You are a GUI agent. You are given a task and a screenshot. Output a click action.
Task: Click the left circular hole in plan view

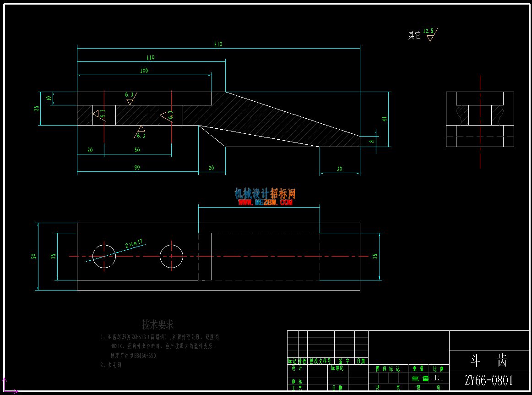pyautogui.click(x=104, y=257)
